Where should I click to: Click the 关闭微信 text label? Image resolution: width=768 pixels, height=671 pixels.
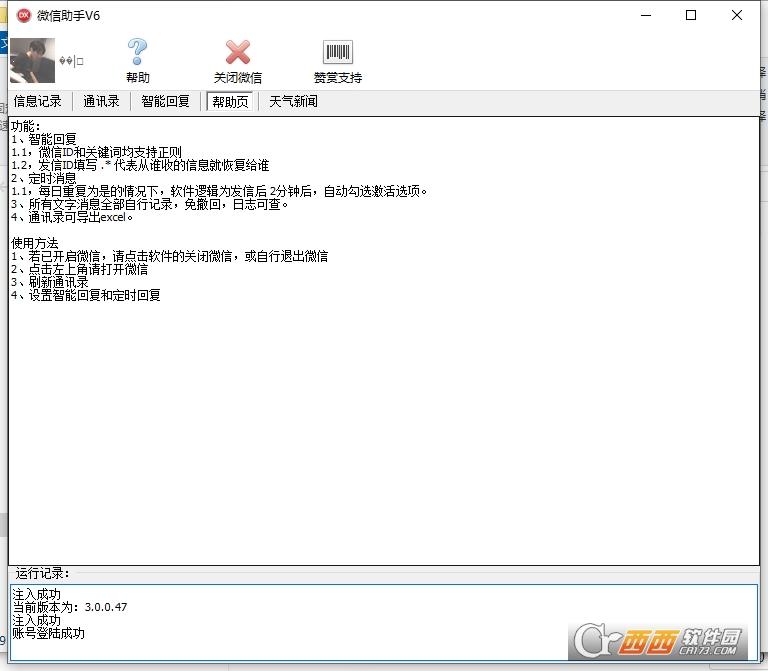coord(238,77)
